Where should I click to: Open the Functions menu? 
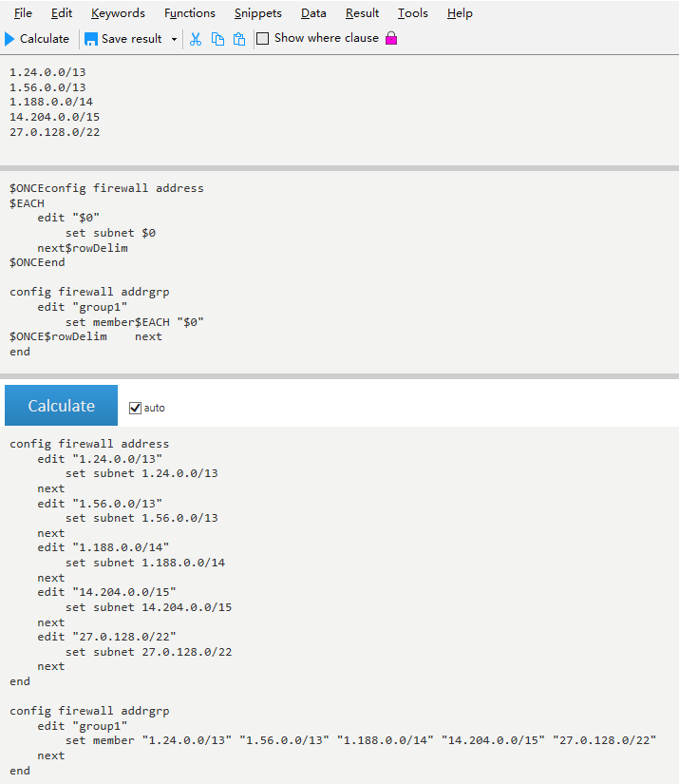[189, 13]
